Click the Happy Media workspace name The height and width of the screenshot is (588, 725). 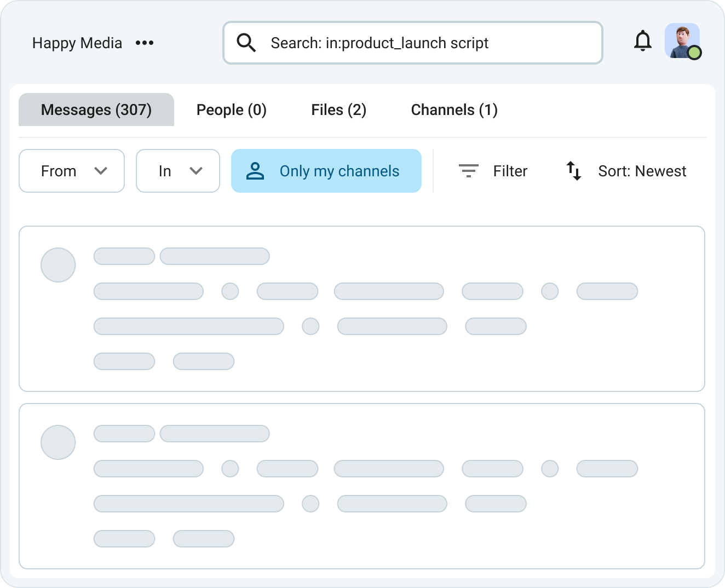click(77, 43)
